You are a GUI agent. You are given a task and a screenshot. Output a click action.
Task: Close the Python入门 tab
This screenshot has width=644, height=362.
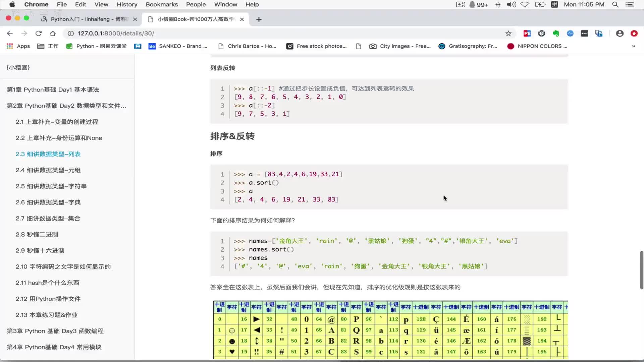(135, 19)
